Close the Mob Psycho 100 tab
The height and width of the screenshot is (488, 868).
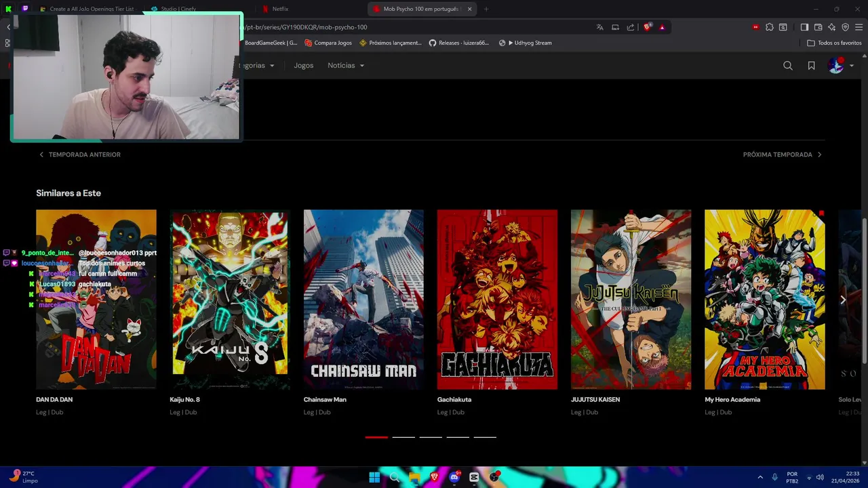pos(469,9)
